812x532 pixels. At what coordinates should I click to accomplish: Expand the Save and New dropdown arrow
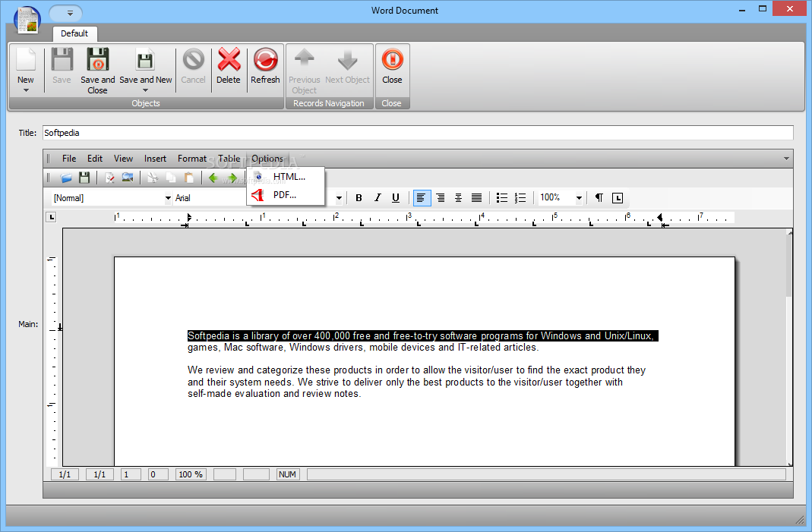coord(145,90)
